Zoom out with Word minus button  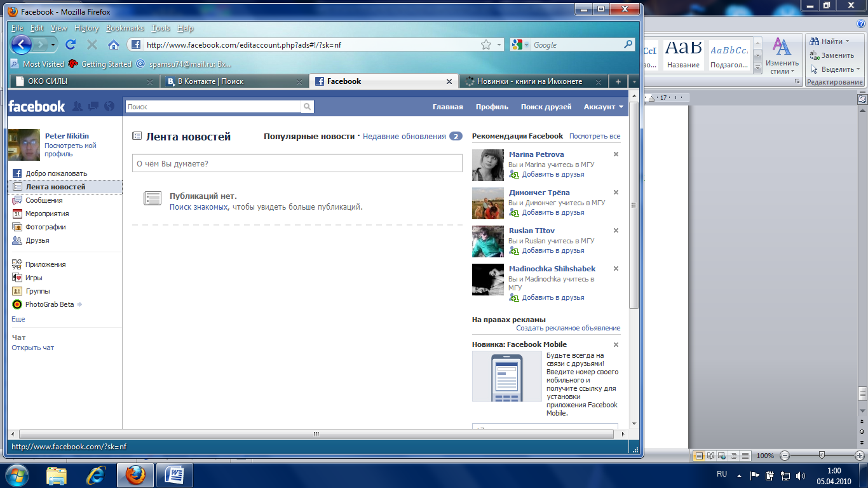coord(785,456)
